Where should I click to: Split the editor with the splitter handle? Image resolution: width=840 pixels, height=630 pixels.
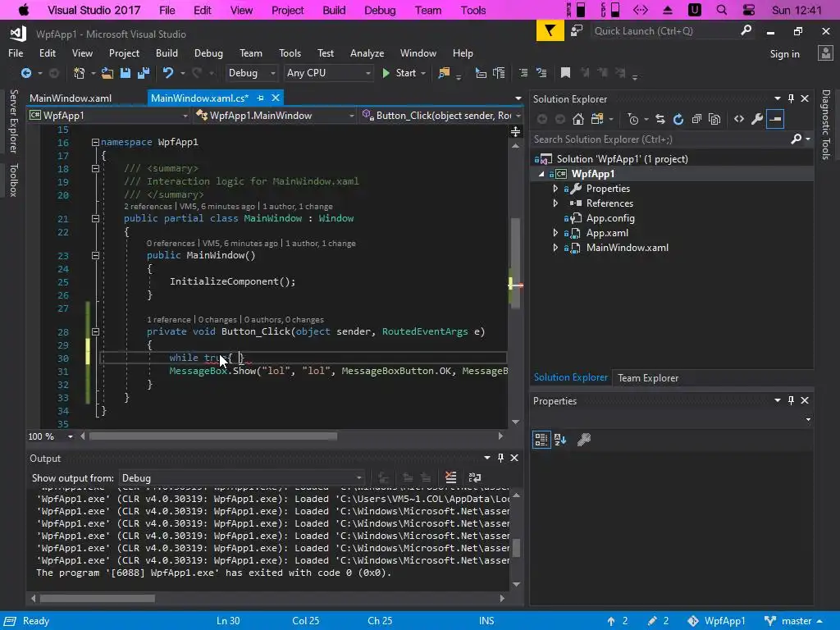tap(515, 131)
